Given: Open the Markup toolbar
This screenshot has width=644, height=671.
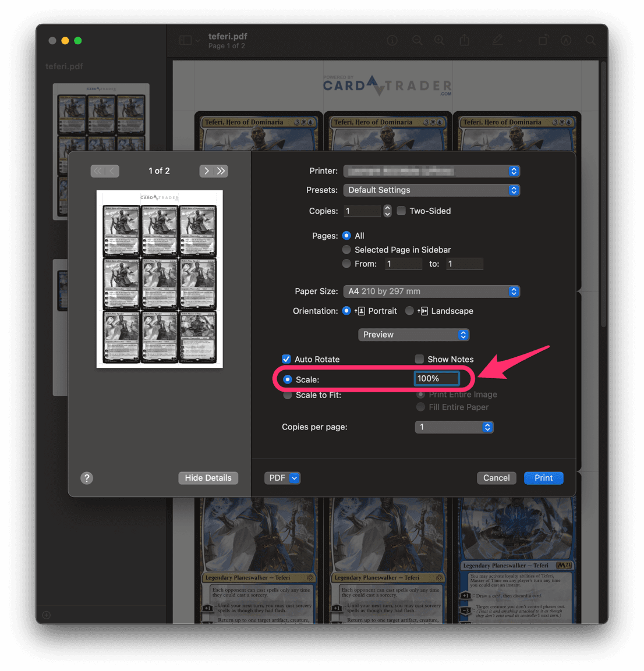Looking at the screenshot, I should coord(565,40).
